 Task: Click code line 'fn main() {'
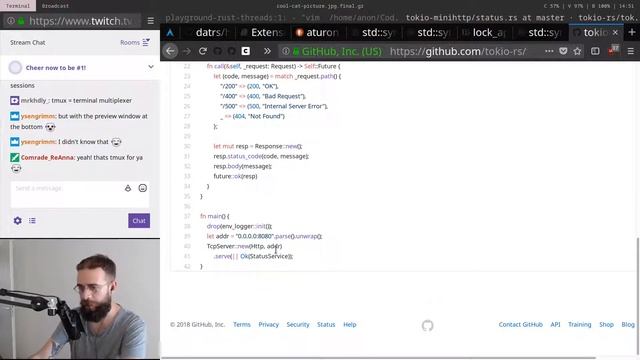(215, 216)
